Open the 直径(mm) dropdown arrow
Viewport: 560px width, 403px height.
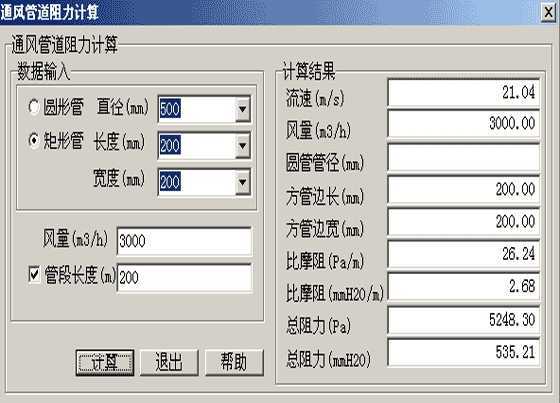pos(242,109)
